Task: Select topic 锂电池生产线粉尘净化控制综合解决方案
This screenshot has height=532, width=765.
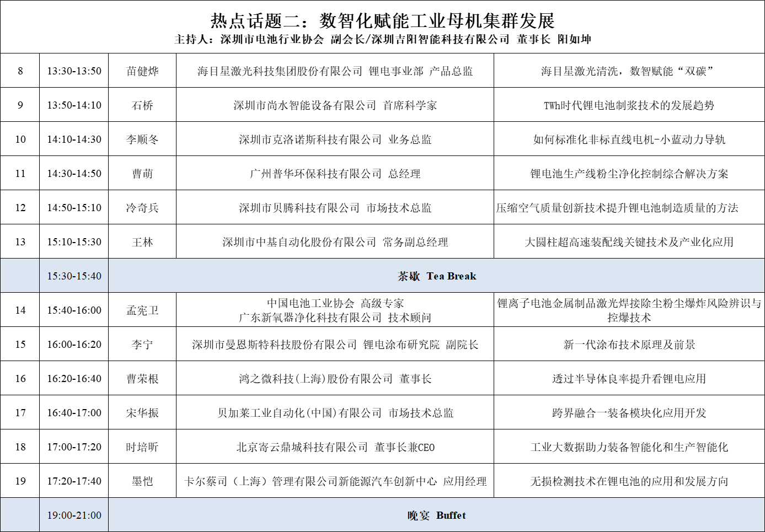Action: (x=629, y=173)
